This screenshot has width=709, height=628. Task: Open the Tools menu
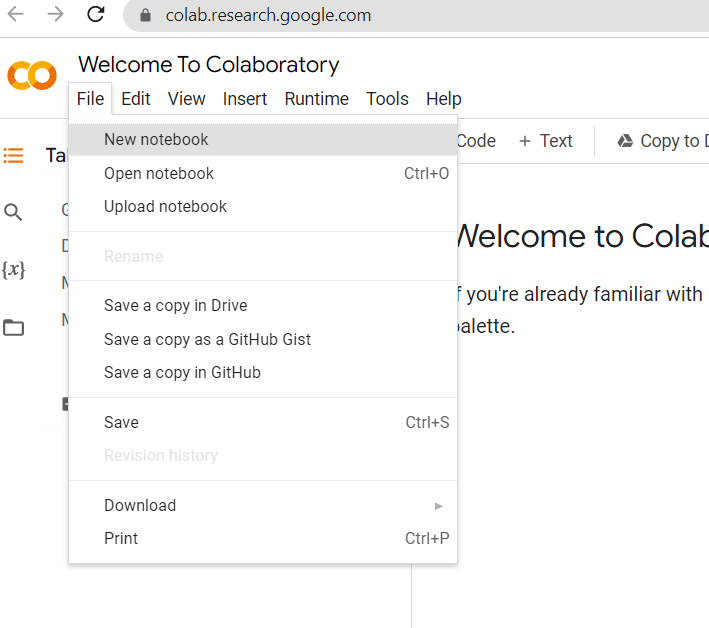tap(387, 99)
